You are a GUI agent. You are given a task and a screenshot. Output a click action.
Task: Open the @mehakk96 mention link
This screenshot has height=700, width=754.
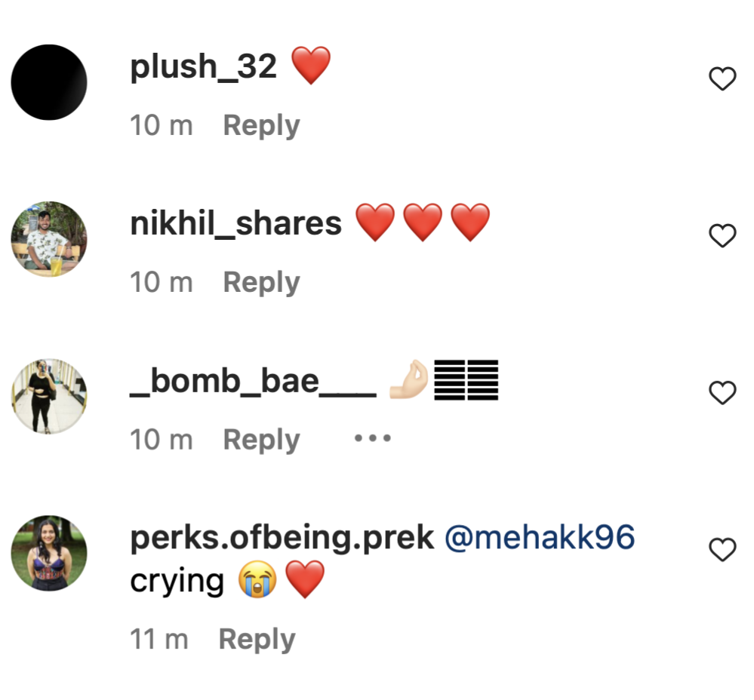(540, 538)
